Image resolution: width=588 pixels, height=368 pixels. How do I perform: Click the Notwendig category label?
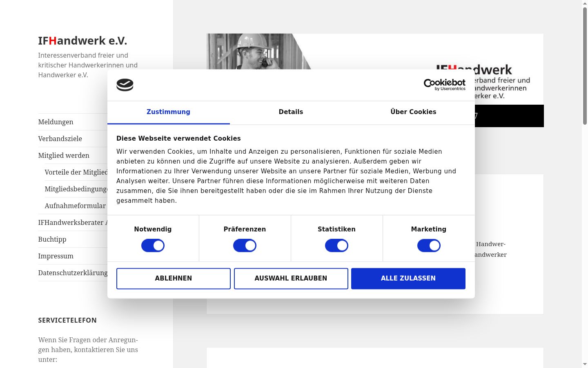153,229
